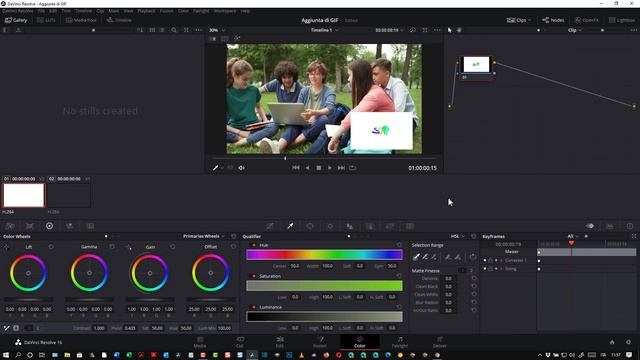This screenshot has height=360, width=640.
Task: Open viewer options three-dot menu
Action: 437,30
